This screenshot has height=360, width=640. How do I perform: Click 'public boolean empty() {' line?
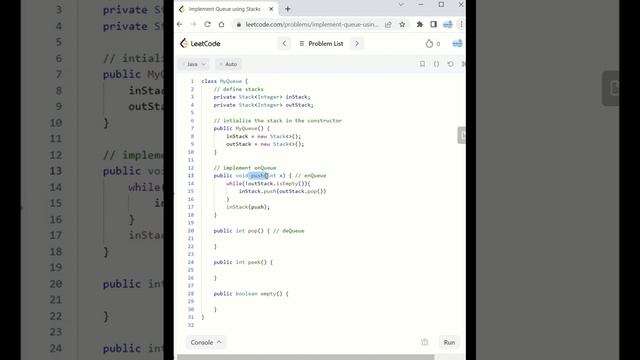(251, 293)
